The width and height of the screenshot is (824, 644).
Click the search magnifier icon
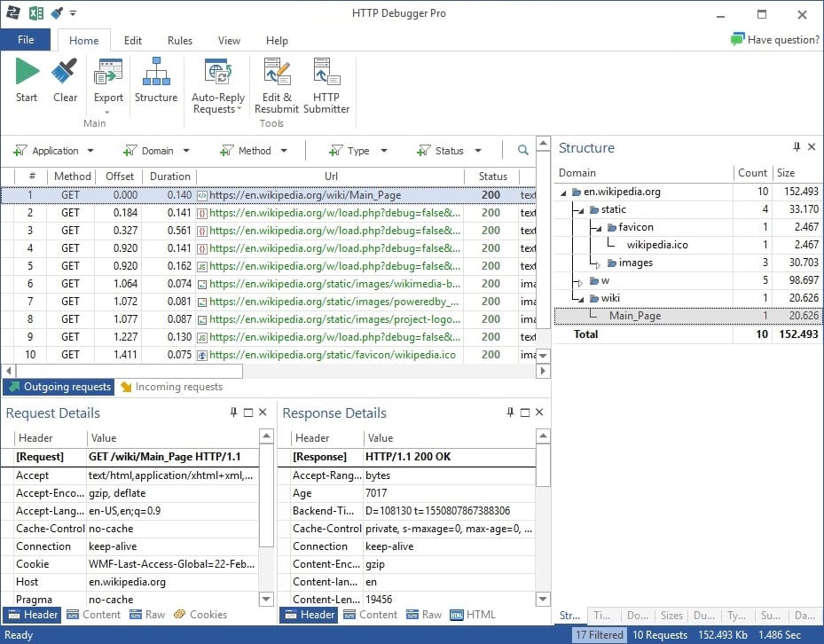pyautogui.click(x=523, y=150)
